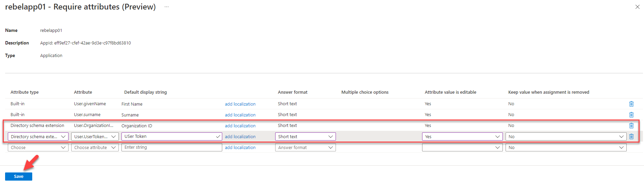Open Answer format dropdown in empty row

(x=305, y=147)
